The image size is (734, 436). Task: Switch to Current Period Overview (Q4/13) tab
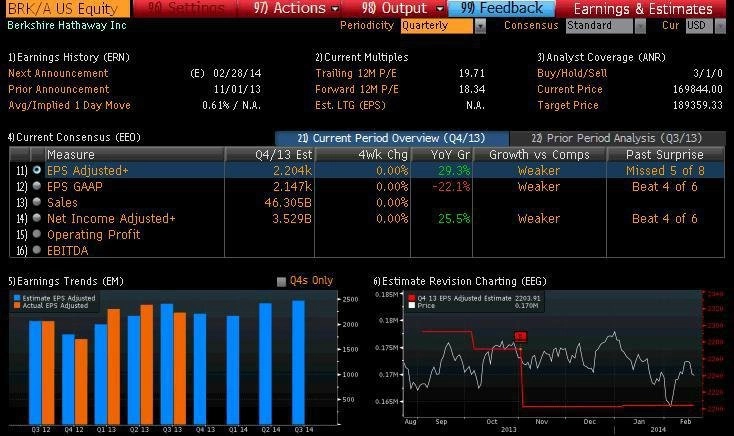(392, 138)
